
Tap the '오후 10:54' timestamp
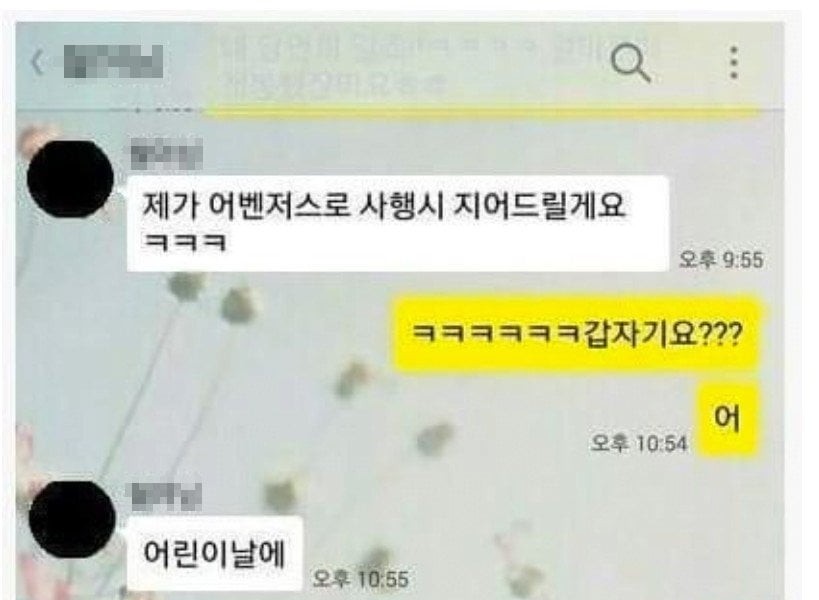point(639,443)
